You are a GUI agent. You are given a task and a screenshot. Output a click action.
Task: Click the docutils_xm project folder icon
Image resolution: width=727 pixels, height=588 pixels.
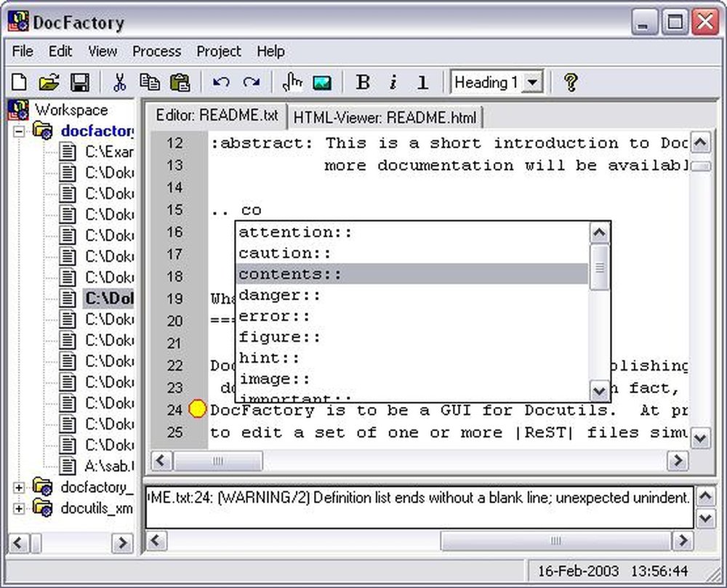(x=43, y=508)
